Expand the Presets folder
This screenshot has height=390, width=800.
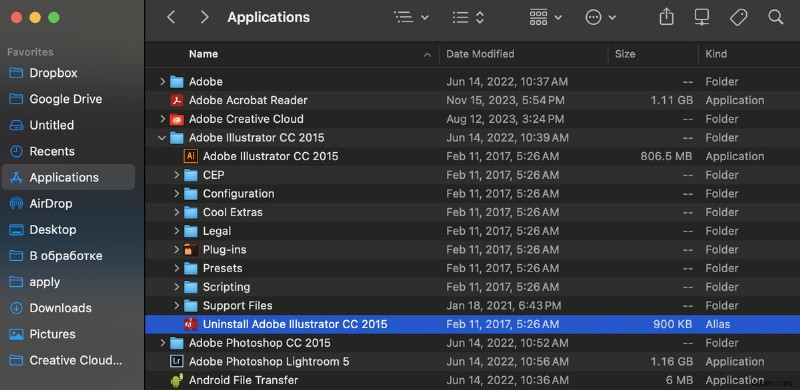pos(177,269)
